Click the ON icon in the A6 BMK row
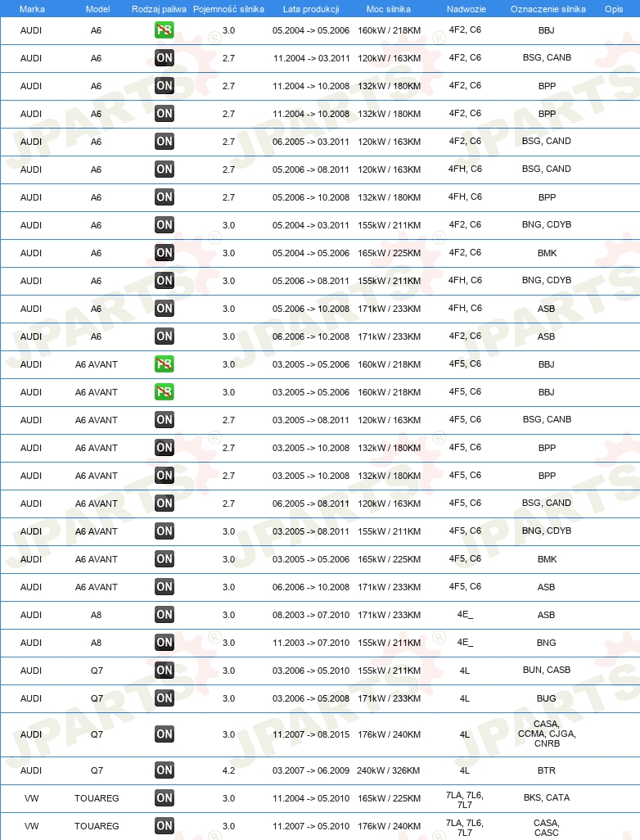The width and height of the screenshot is (640, 840). (x=164, y=253)
